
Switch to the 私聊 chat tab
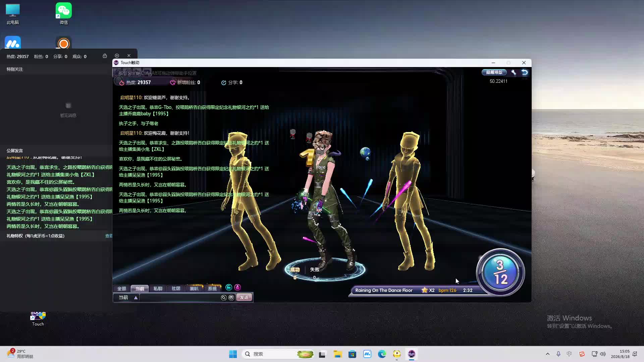(158, 289)
